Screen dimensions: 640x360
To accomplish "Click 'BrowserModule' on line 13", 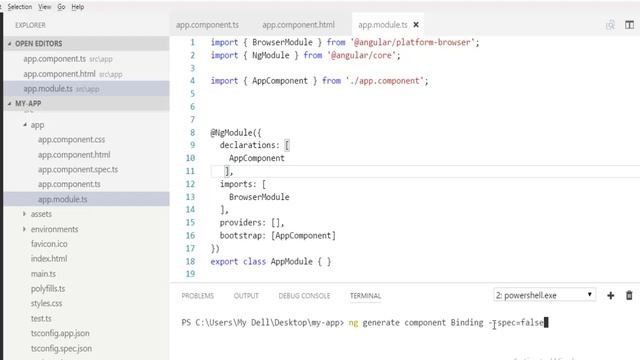I will (x=259, y=197).
